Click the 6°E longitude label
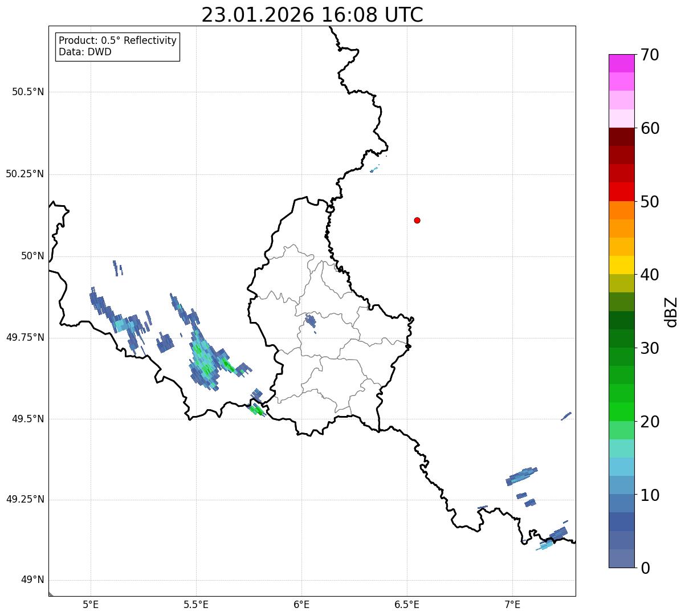Viewport: 685px width, 616px height. 301,604
